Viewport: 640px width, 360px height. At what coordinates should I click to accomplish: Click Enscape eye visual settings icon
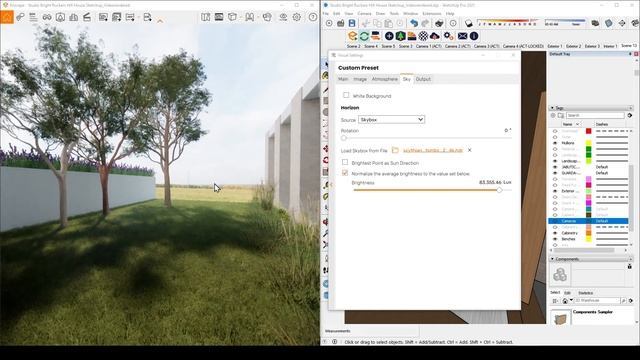[283, 17]
